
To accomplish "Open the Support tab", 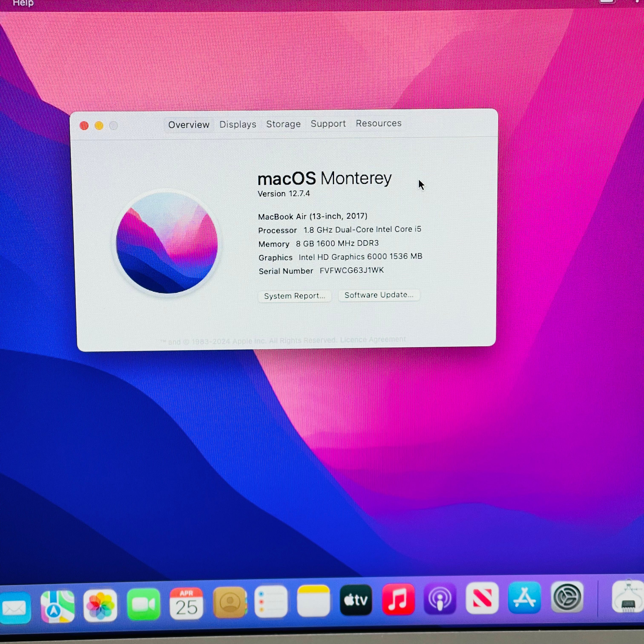I will pyautogui.click(x=328, y=124).
